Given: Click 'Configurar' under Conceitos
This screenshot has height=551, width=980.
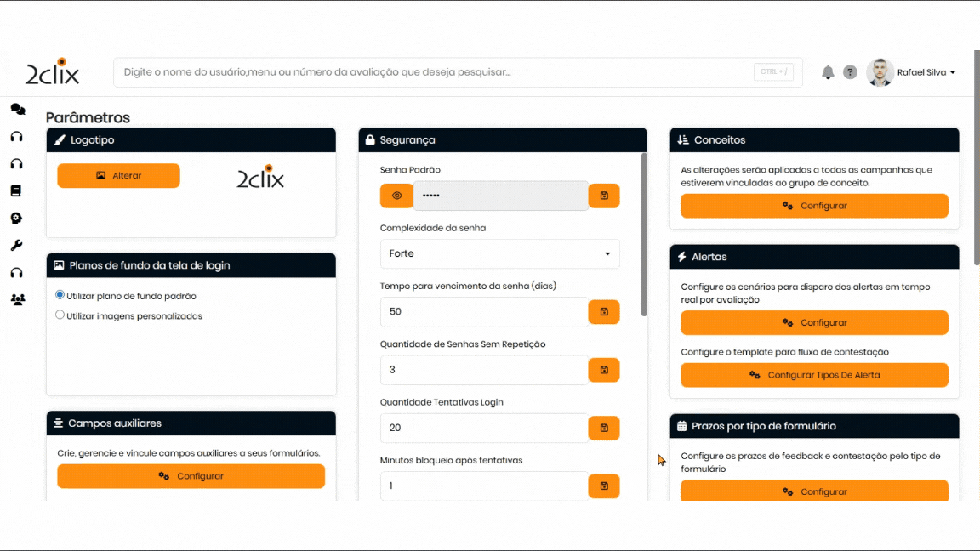Looking at the screenshot, I should (x=814, y=206).
